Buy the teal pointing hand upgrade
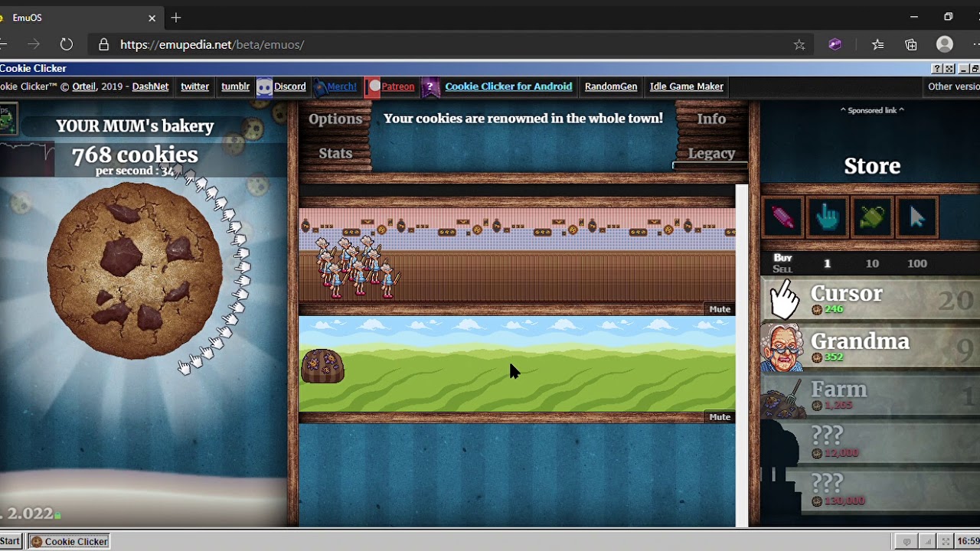The image size is (980, 551). click(827, 217)
